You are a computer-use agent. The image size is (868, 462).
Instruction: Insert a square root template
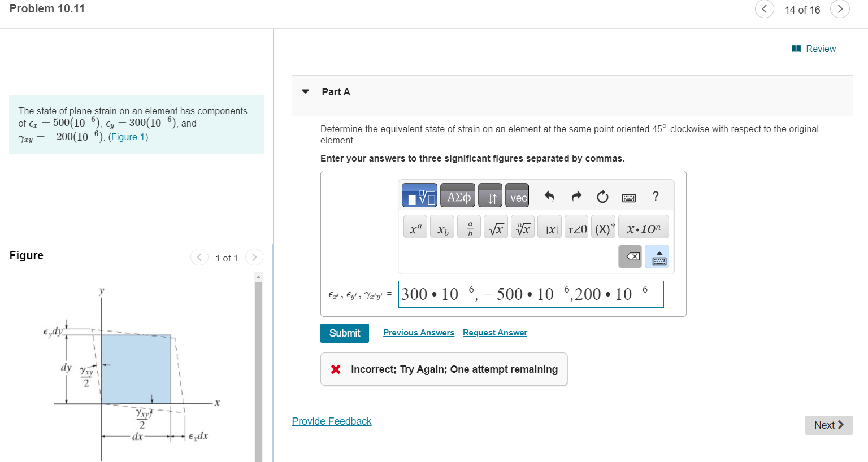pos(496,226)
